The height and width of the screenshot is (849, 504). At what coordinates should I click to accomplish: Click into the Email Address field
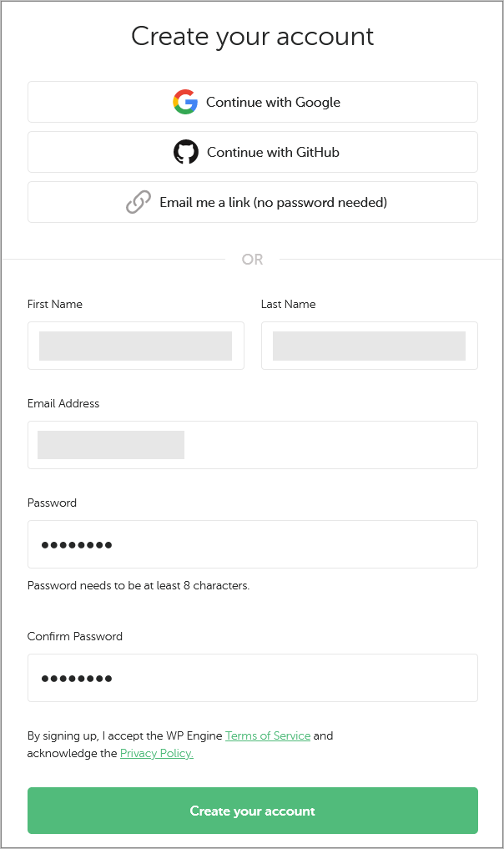253,445
